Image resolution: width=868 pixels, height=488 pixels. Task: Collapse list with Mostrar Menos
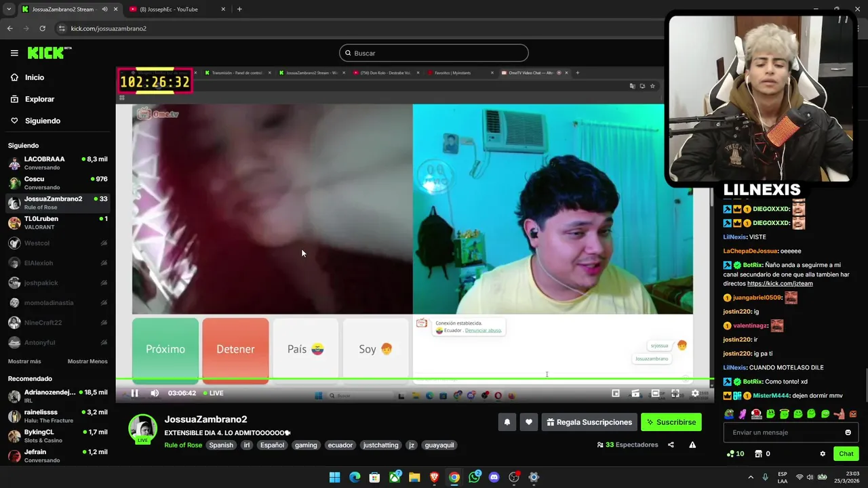[87, 361]
